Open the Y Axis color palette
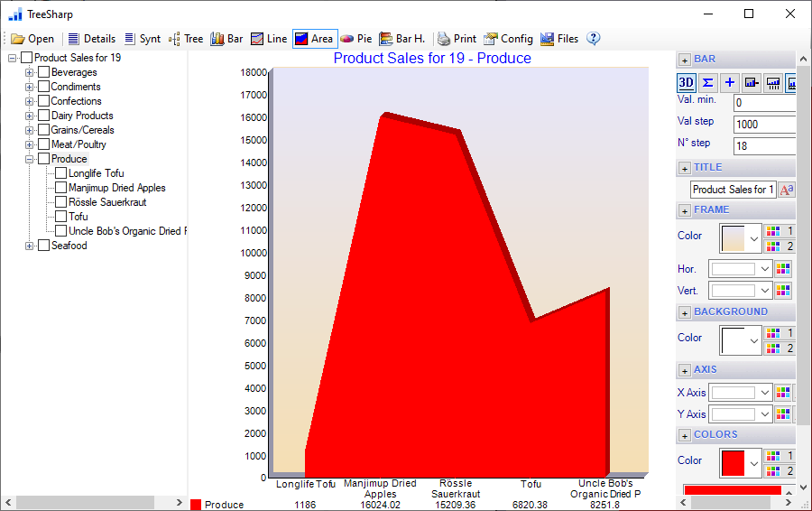 point(783,414)
